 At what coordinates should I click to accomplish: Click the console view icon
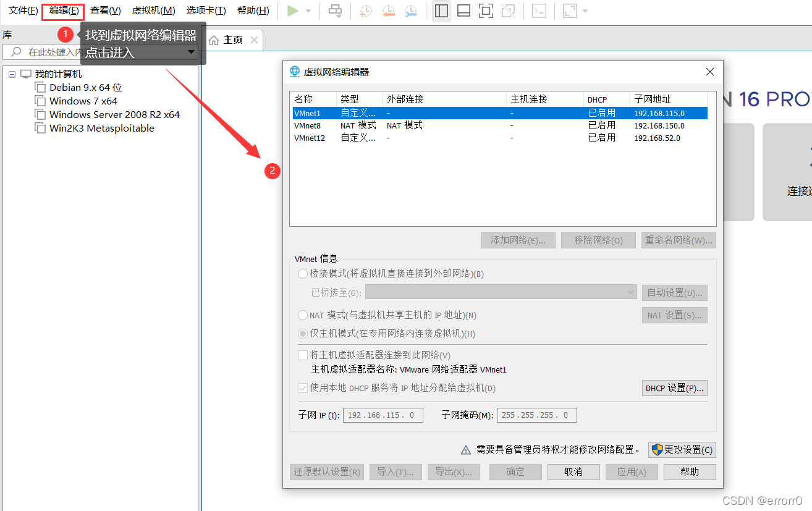pyautogui.click(x=539, y=11)
